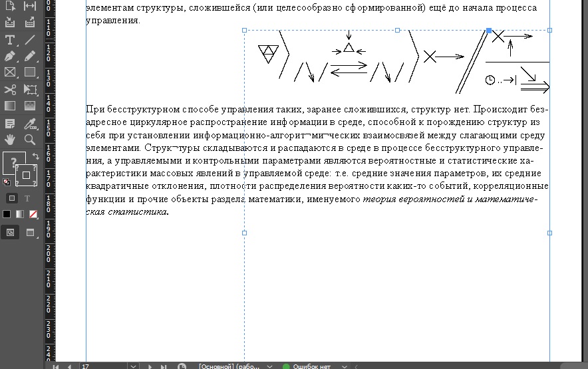Image resolution: width=588 pixels, height=369 pixels.
Task: Open the screen mode options
Action: pyautogui.click(x=31, y=233)
